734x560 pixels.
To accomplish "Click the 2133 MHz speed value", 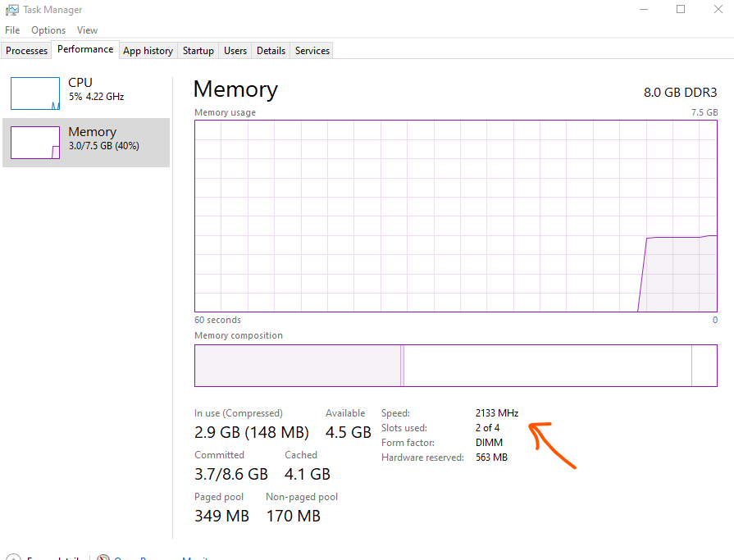I will tap(497, 413).
